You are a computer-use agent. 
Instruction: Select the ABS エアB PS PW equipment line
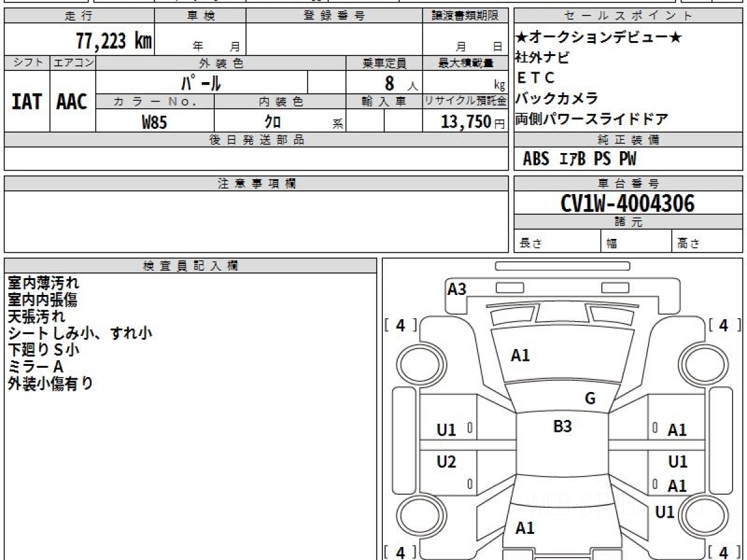(x=579, y=159)
